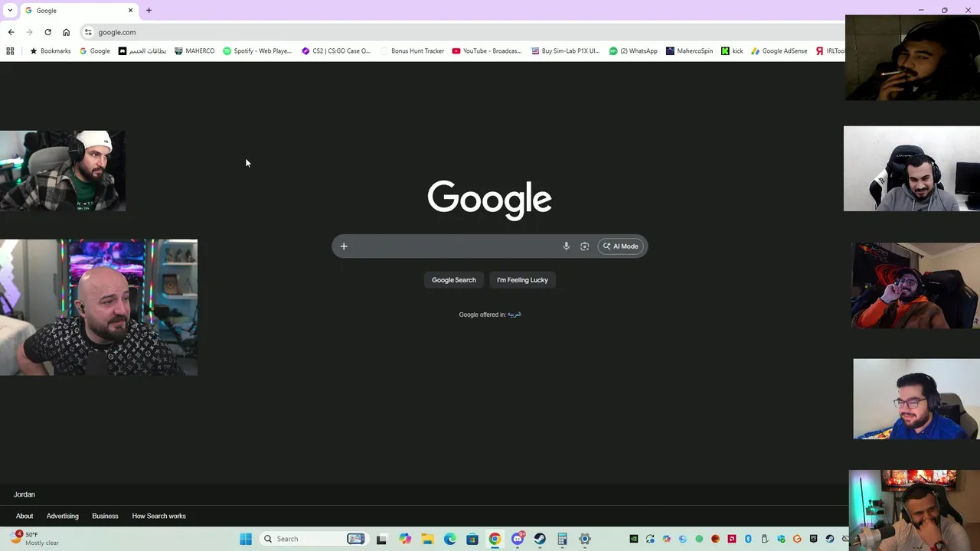Open the Chrome apps grid icon
The image size is (980, 551).
point(10,51)
